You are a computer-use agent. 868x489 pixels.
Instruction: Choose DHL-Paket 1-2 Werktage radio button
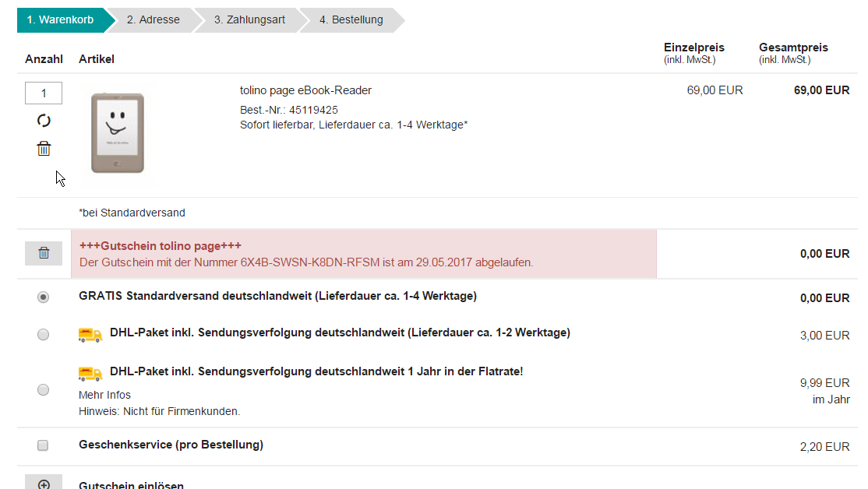tap(43, 335)
